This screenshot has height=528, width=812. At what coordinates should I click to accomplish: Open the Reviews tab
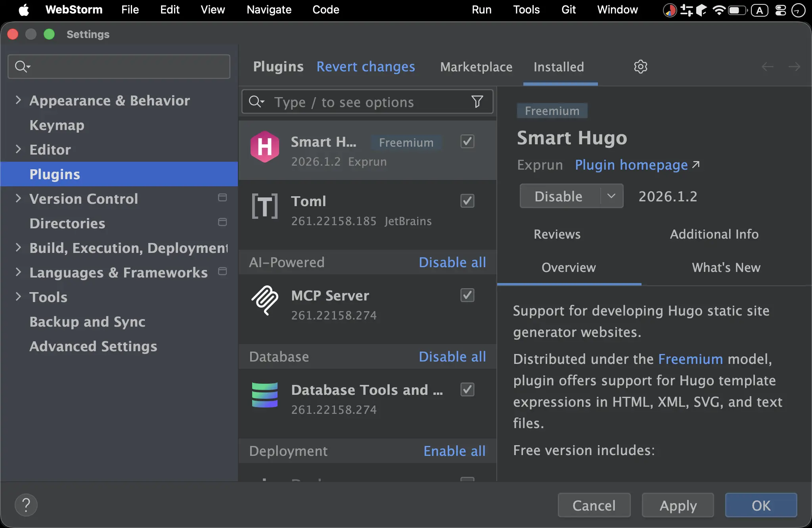coord(557,234)
